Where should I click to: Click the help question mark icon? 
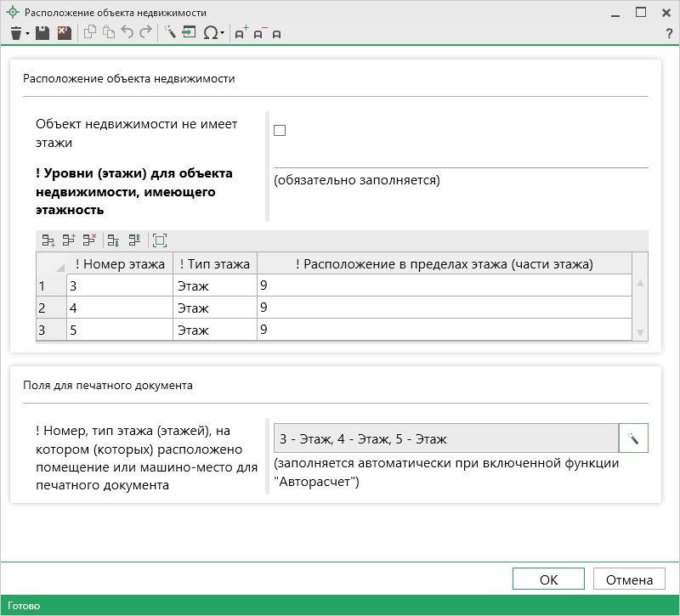click(669, 33)
